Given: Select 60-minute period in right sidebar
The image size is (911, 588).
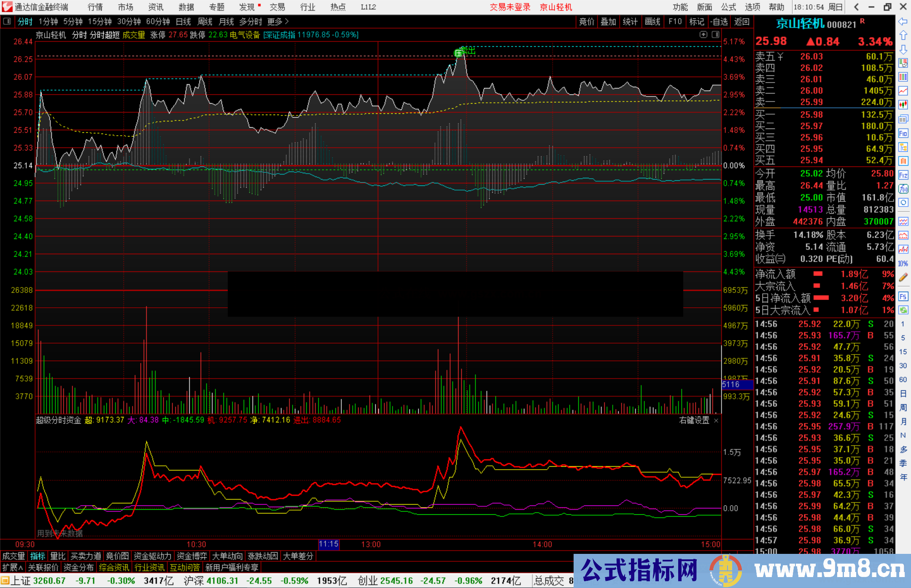Looking at the screenshot, I should point(903,380).
